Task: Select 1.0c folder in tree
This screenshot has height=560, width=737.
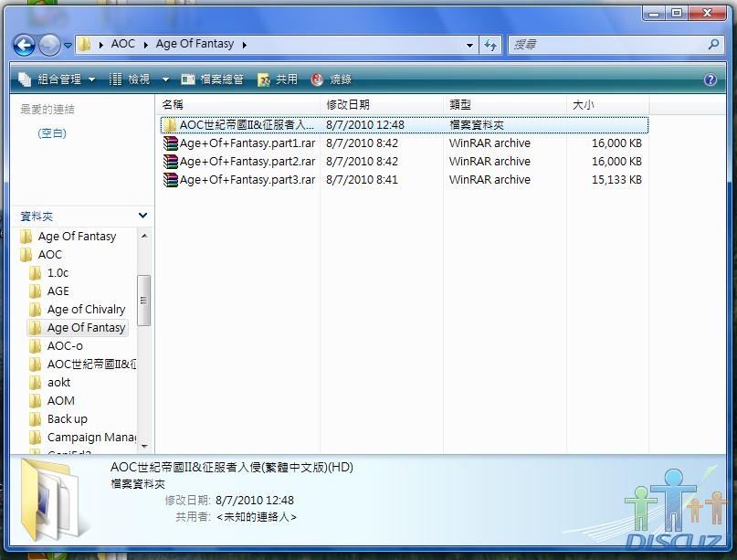Action: pyautogui.click(x=49, y=273)
